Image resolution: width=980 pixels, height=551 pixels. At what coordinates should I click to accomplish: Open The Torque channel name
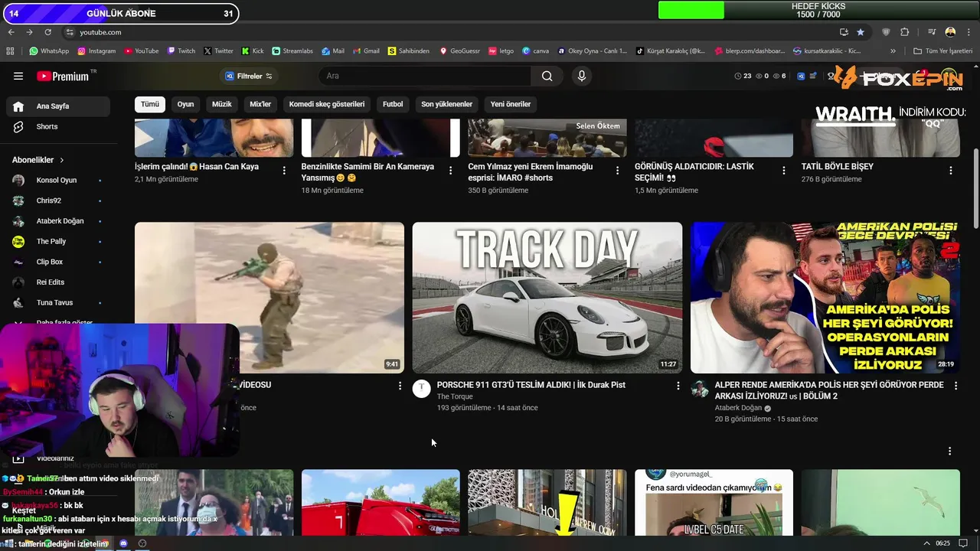455,396
